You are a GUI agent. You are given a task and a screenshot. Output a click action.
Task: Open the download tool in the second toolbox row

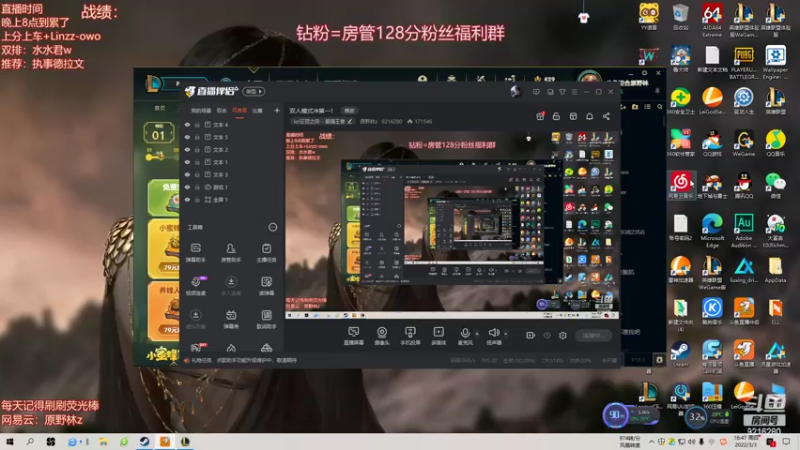[231, 286]
